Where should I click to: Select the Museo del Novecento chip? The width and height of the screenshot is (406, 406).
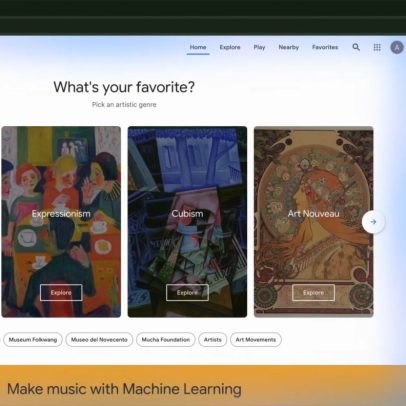[99, 340]
